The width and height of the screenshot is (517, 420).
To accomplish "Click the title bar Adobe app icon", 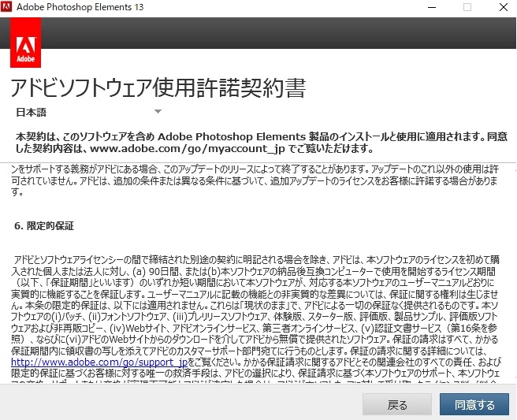I will point(6,6).
